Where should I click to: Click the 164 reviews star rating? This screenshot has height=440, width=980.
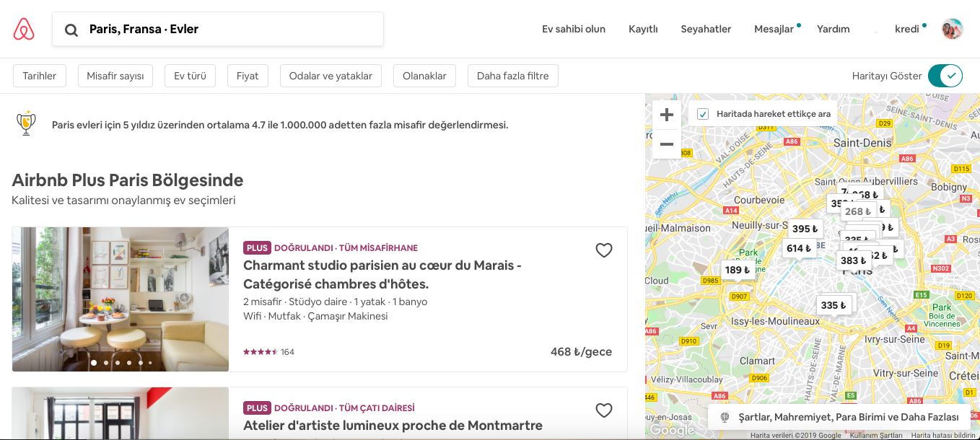(268, 352)
